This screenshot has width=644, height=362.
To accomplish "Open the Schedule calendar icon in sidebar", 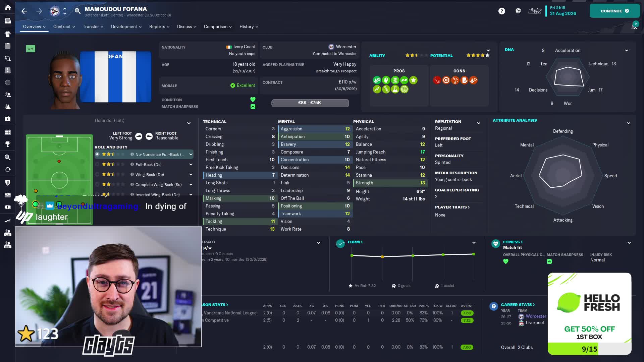I will coord(8,132).
